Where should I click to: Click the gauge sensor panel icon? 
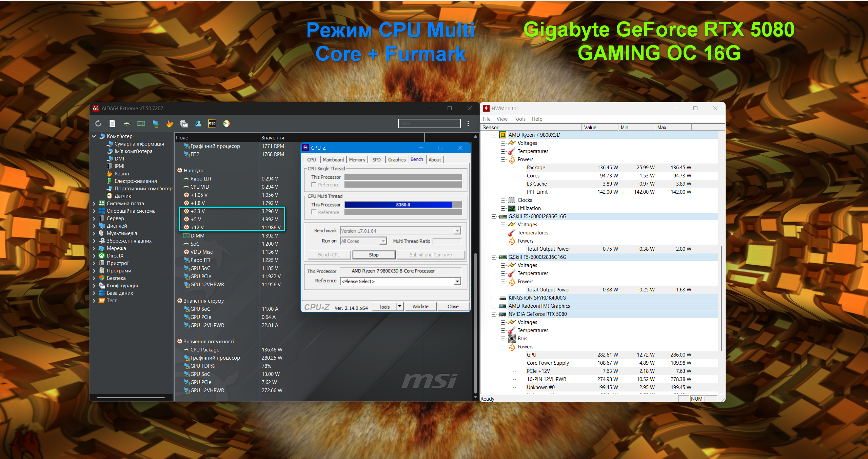pos(226,123)
